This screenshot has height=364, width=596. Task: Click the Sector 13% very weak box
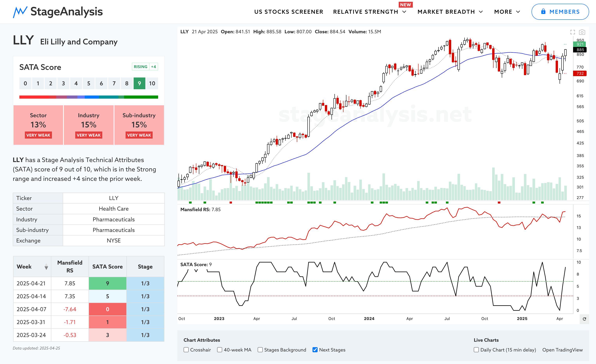pos(38,125)
